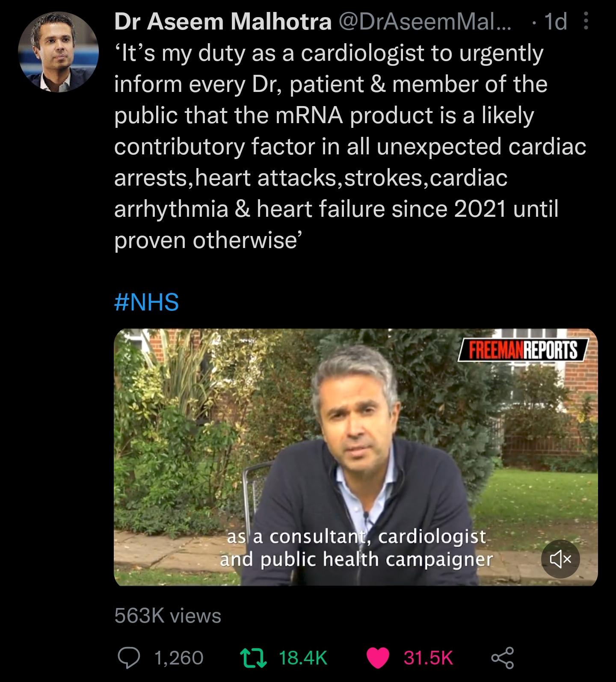Click the 563K views count
The height and width of the screenshot is (682, 616).
[168, 616]
